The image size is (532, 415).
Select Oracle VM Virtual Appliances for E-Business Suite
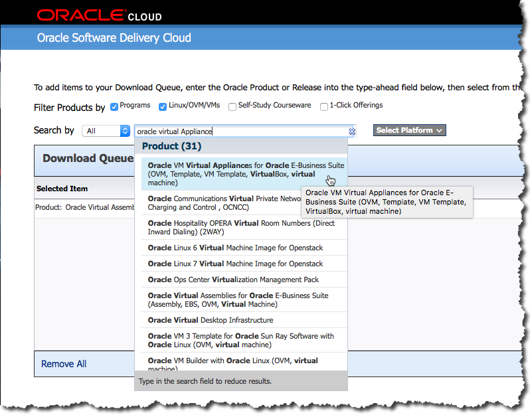click(x=244, y=174)
